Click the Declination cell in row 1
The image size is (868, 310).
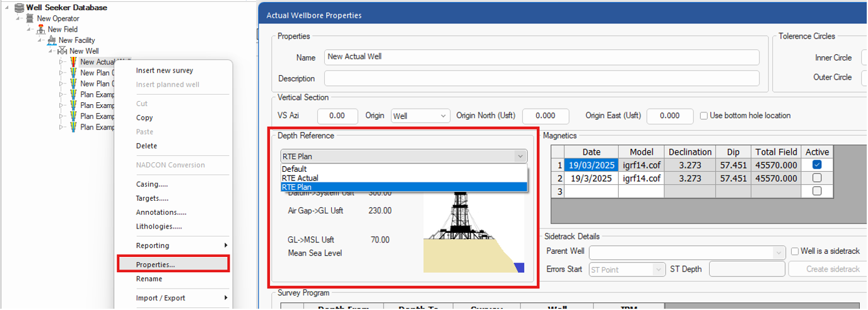pyautogui.click(x=689, y=165)
